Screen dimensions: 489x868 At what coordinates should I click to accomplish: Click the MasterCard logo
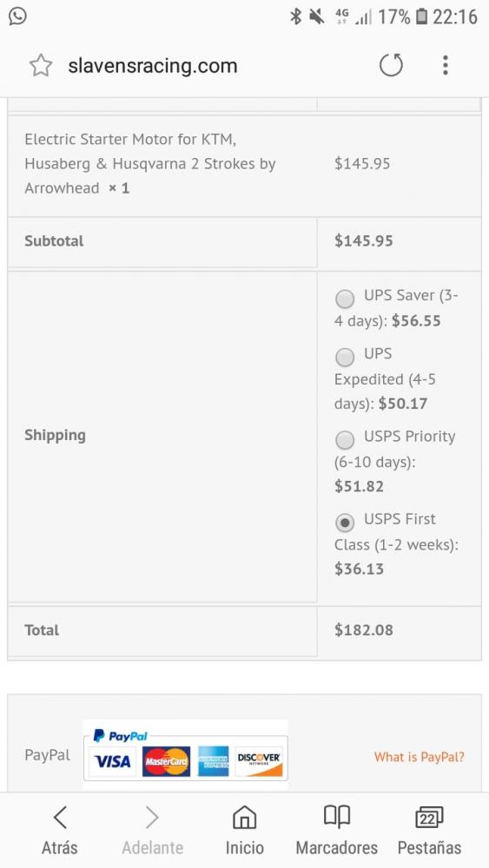coord(166,762)
